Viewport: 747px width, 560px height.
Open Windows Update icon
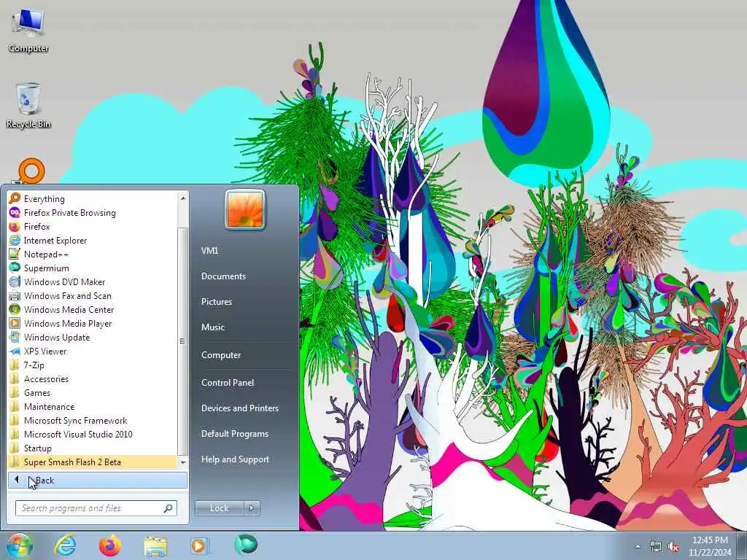point(15,337)
